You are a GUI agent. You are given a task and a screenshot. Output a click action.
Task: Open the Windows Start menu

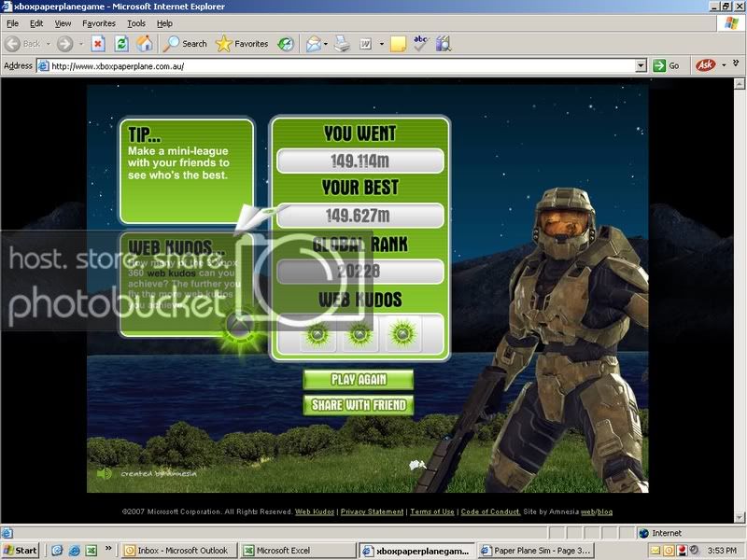tap(20, 551)
